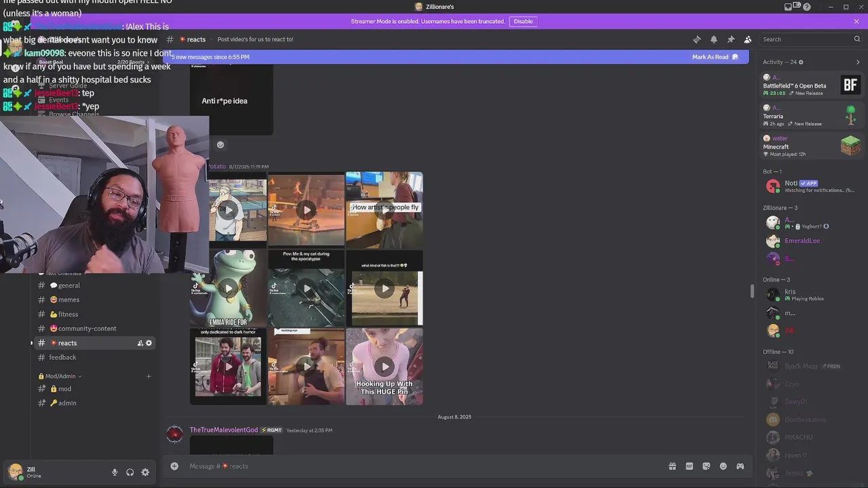Open the Activities game controller icon
868x488 pixels.
point(740,466)
